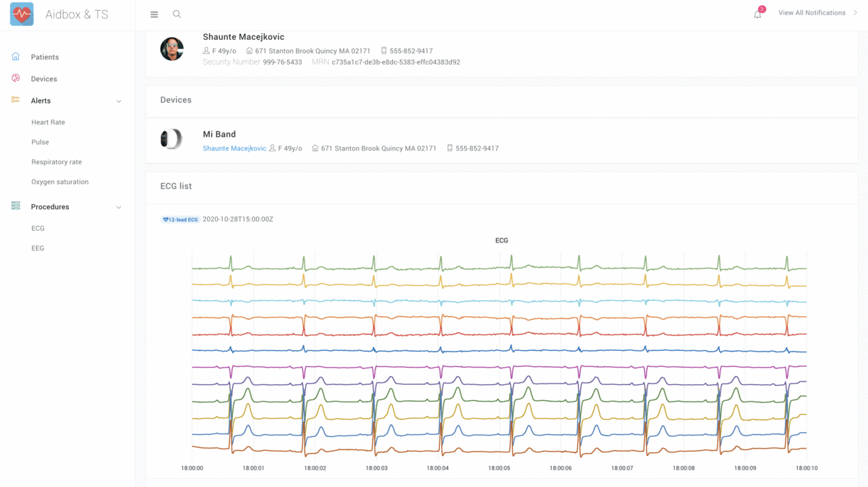The width and height of the screenshot is (868, 487).
Task: Expand View All Notifications arrow
Action: (855, 13)
